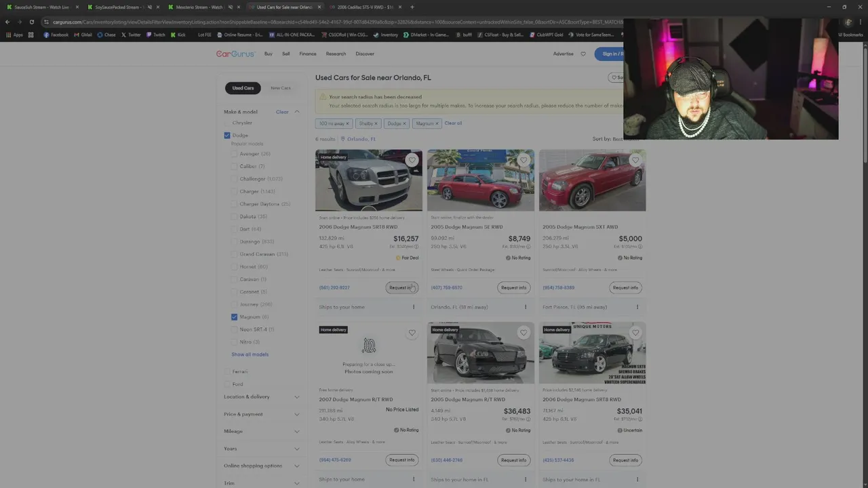Open the Chase bookmark
868x488 pixels.
[x=106, y=35]
